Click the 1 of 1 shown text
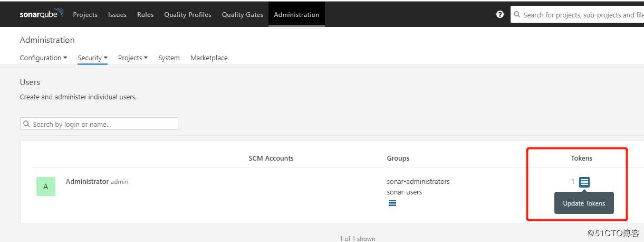644x242 pixels. (358, 238)
